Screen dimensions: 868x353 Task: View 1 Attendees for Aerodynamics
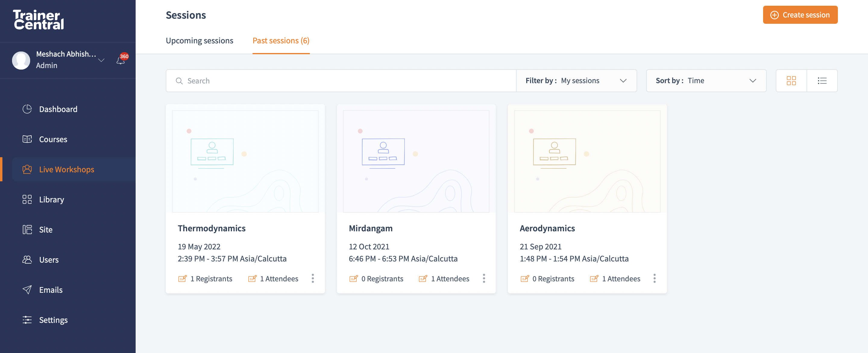(621, 279)
